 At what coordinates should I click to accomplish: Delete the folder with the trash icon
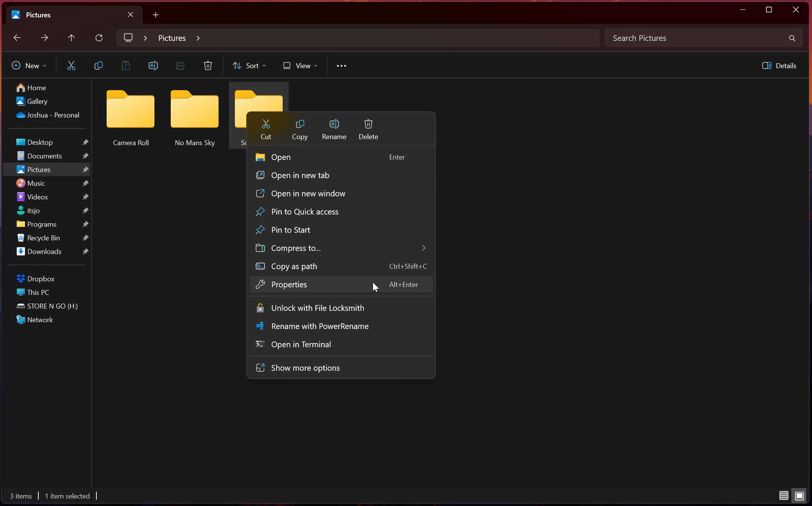pyautogui.click(x=368, y=128)
